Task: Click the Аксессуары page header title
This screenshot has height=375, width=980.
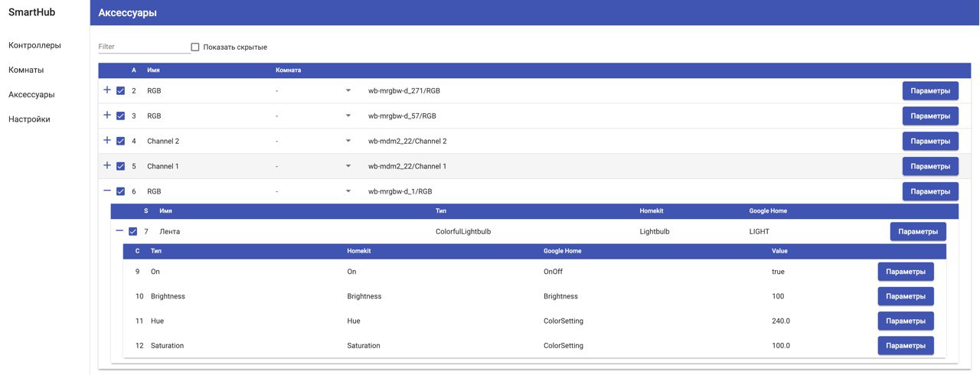Action: click(129, 13)
